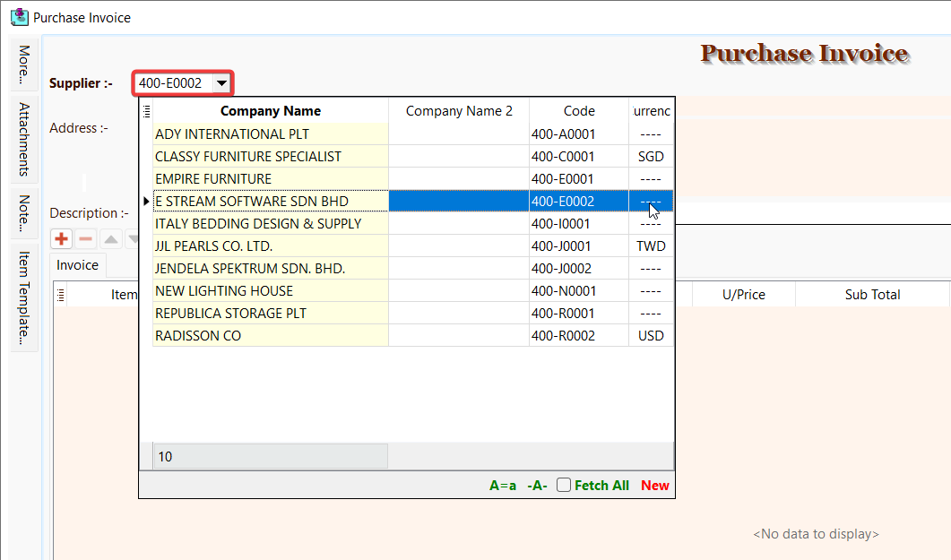Sort by the Company Name column header

(x=270, y=111)
